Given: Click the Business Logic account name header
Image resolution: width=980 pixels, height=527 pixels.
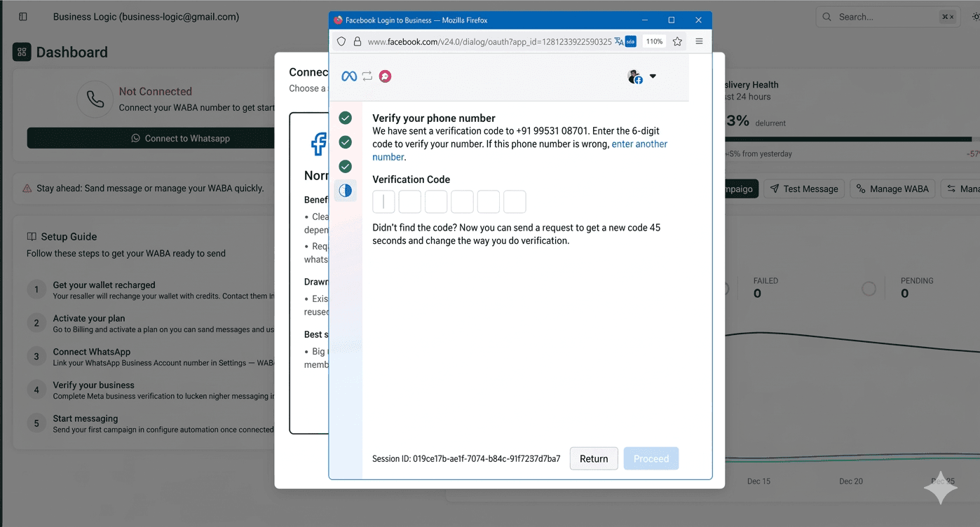Looking at the screenshot, I should [146, 16].
